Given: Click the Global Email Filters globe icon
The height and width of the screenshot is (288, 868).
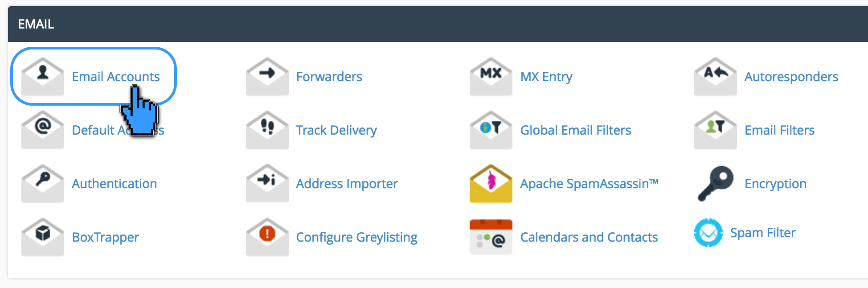Looking at the screenshot, I should tap(490, 130).
